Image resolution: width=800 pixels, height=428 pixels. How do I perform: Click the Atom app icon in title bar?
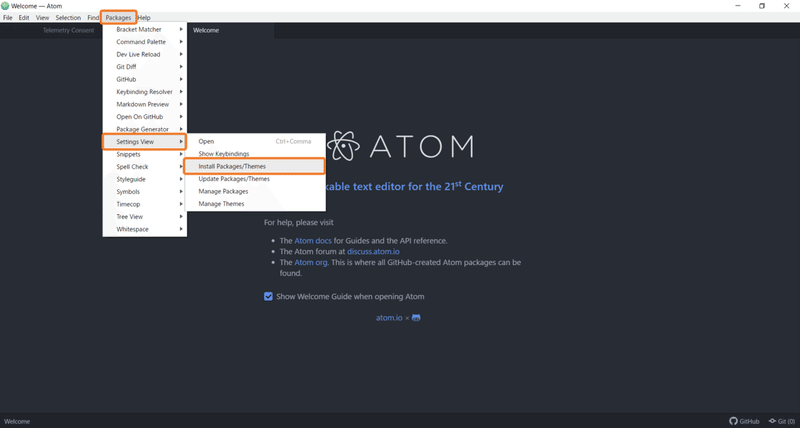click(5, 6)
